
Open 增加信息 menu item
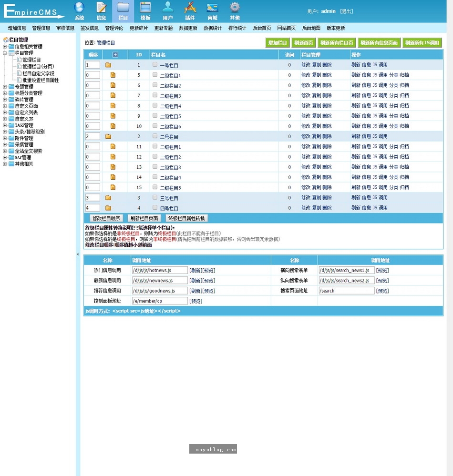tap(17, 28)
